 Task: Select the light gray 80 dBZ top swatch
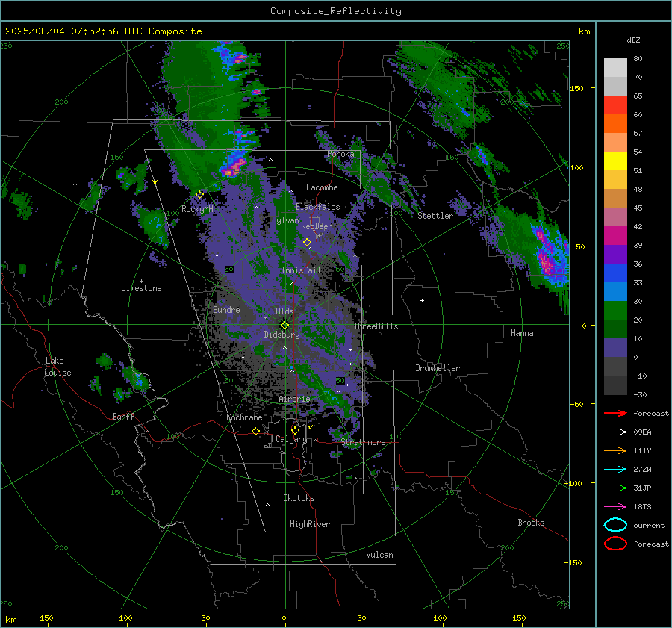(615, 68)
